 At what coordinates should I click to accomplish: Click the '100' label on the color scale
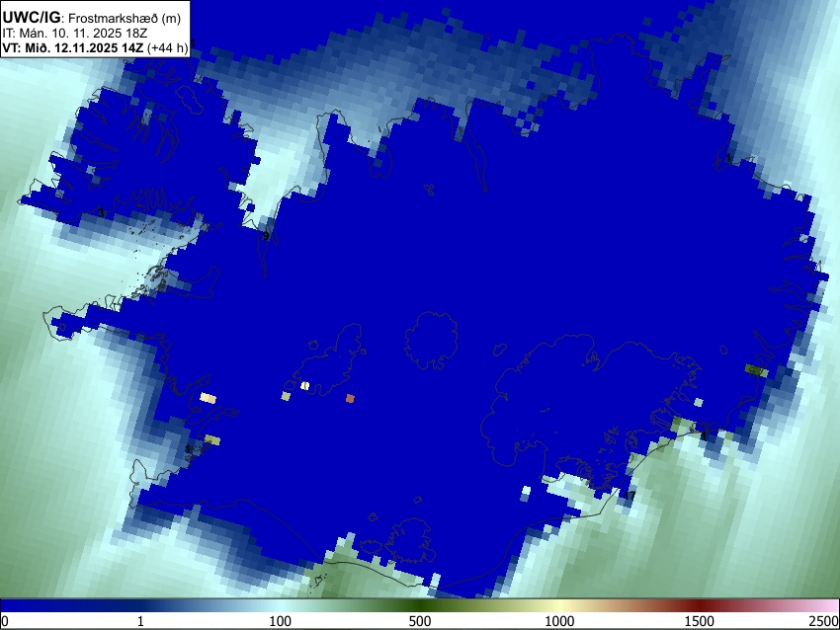281,621
